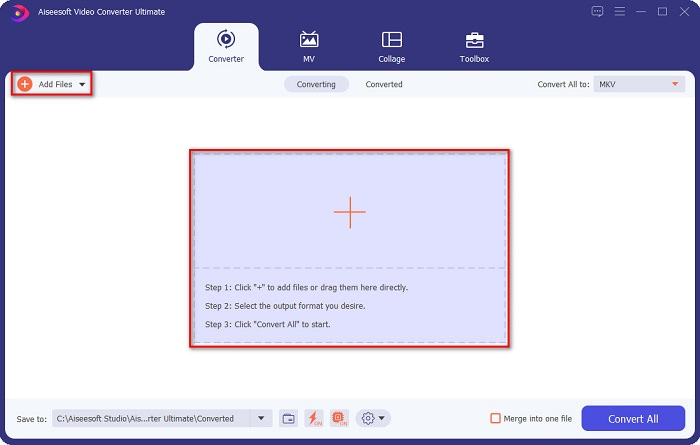Image resolution: width=700 pixels, height=445 pixels.
Task: Enable Merge into one file checkbox
Action: [495, 419]
